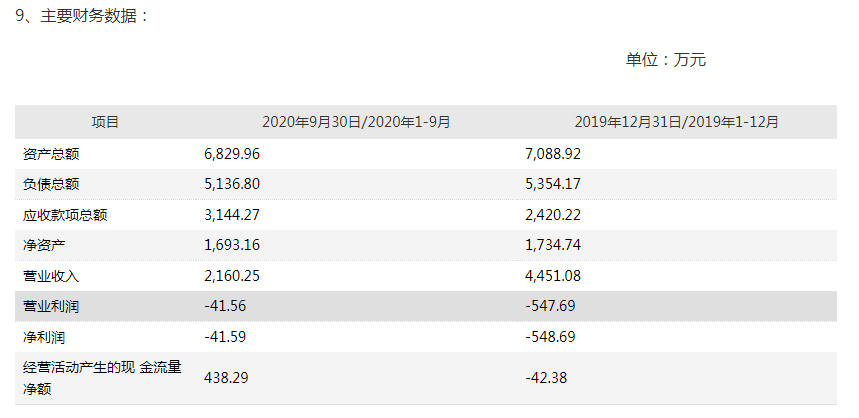859x418 pixels.
Task: Click the 净利润 row label
Action: click(44, 337)
